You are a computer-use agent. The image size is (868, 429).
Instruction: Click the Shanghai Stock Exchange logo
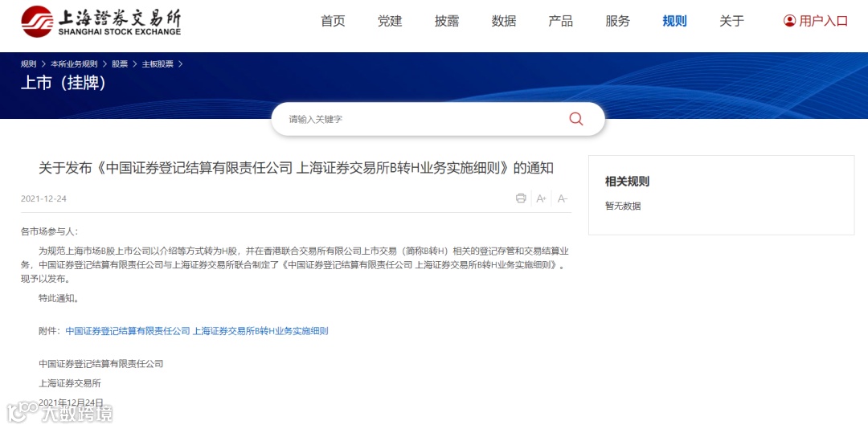pos(100,22)
